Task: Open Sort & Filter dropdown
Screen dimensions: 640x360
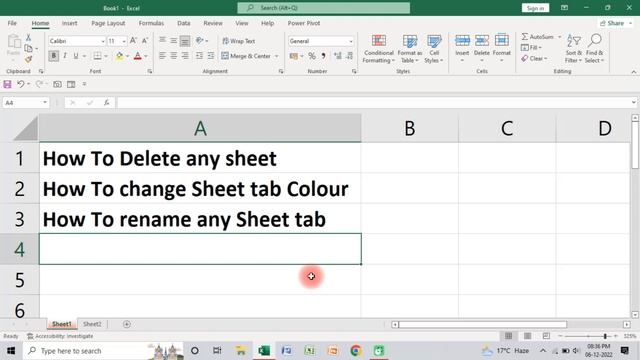Action: click(573, 49)
